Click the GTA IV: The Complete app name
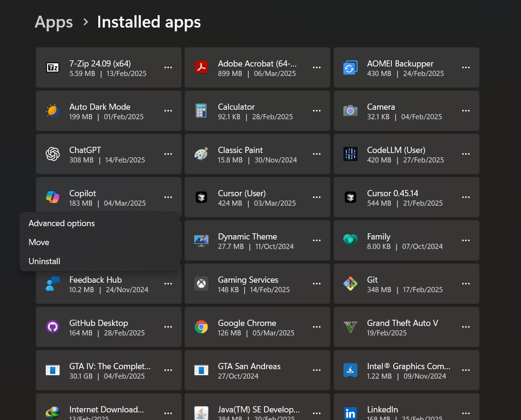 [x=110, y=366]
